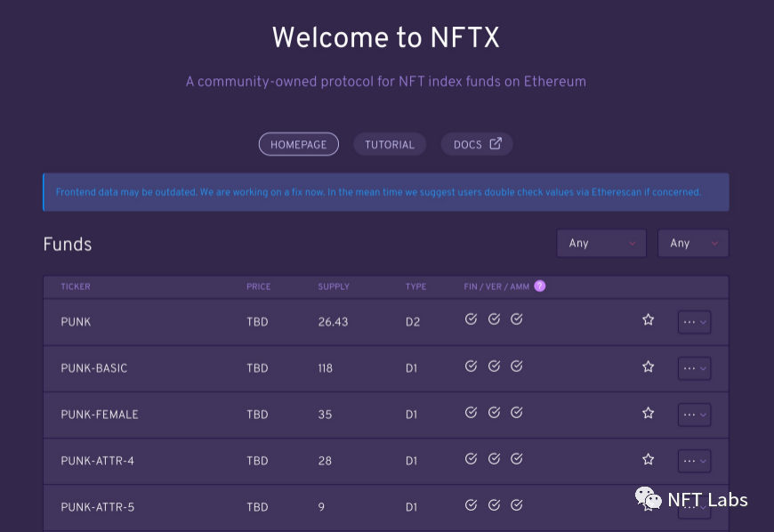Screen dimensions: 774x532
Task: Click the supply value 28
Action: pyautogui.click(x=325, y=461)
